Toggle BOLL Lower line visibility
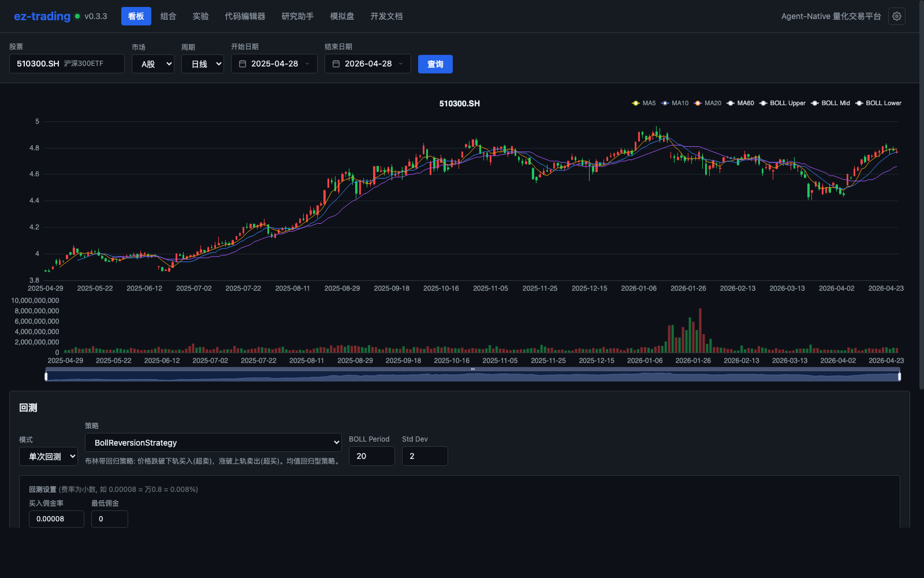This screenshot has height=578, width=924. (x=878, y=103)
